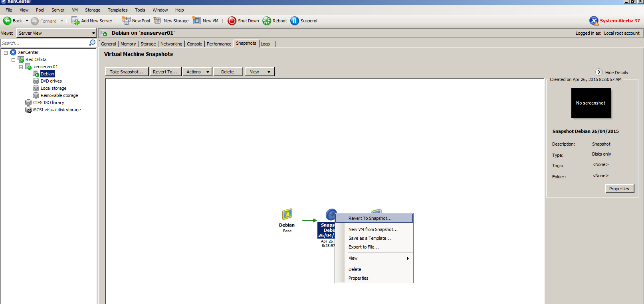Click the search magnifier icon

tap(92, 43)
